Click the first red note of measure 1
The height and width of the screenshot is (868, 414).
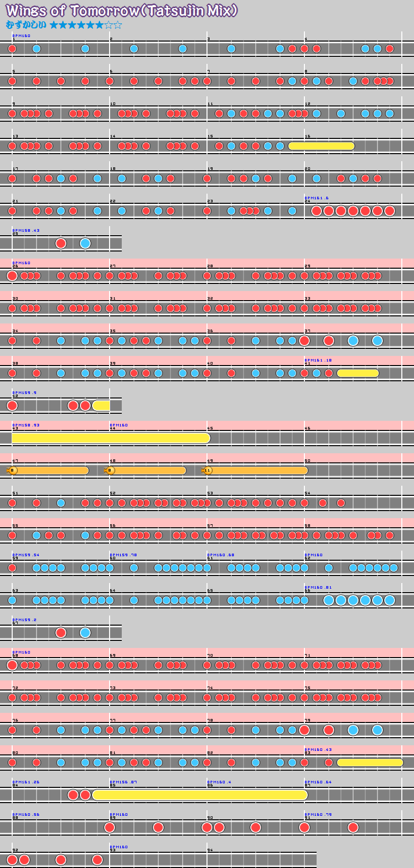click(x=12, y=49)
